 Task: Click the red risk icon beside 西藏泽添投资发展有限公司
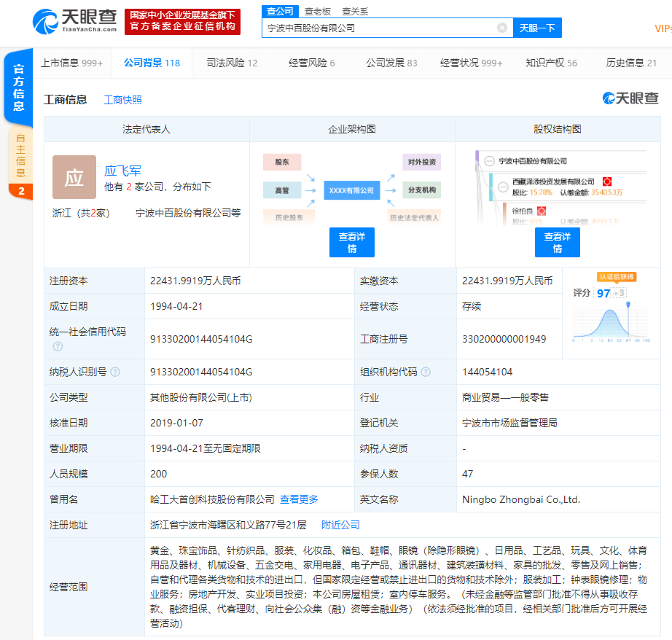click(607, 181)
